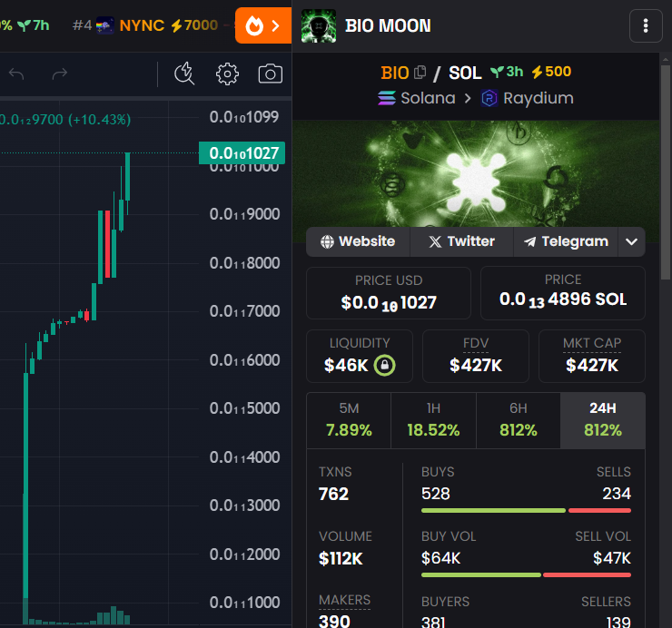Click the orange trending fire button
Image resolution: width=672 pixels, height=628 pixels.
[263, 25]
